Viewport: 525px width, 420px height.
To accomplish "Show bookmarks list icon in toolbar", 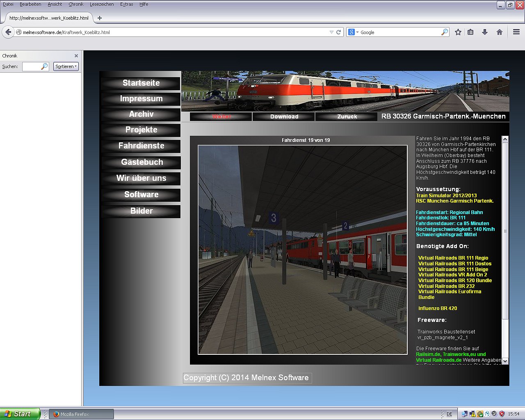I will coord(471,32).
